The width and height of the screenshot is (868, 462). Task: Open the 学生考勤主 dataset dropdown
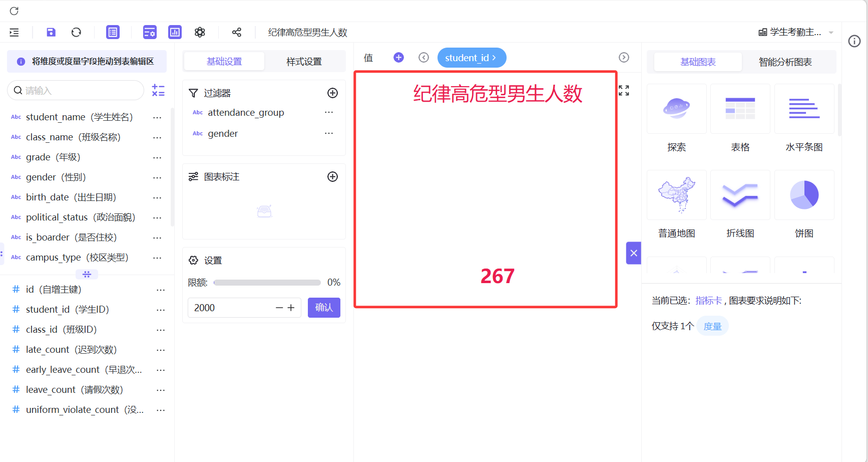[796, 32]
